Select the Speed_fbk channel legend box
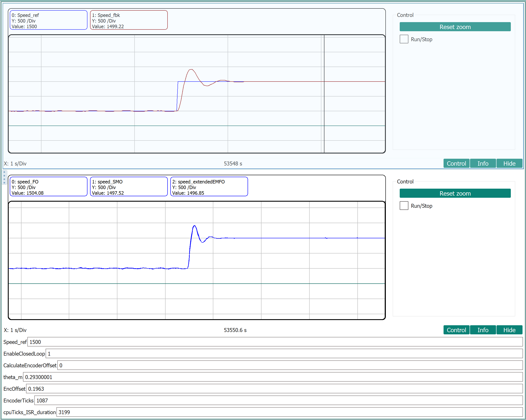 [129, 20]
